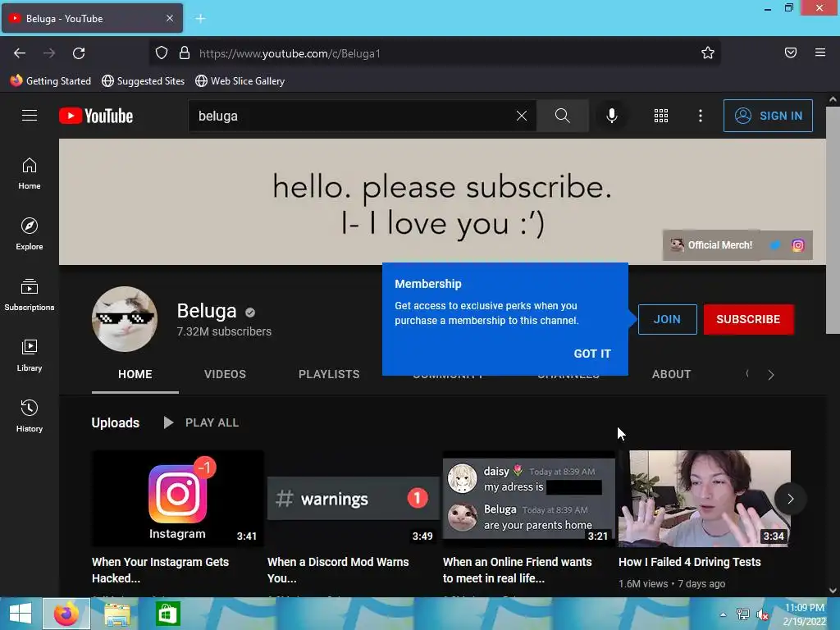Open Save to Pocket
This screenshot has height=630, width=840.
coord(791,52)
